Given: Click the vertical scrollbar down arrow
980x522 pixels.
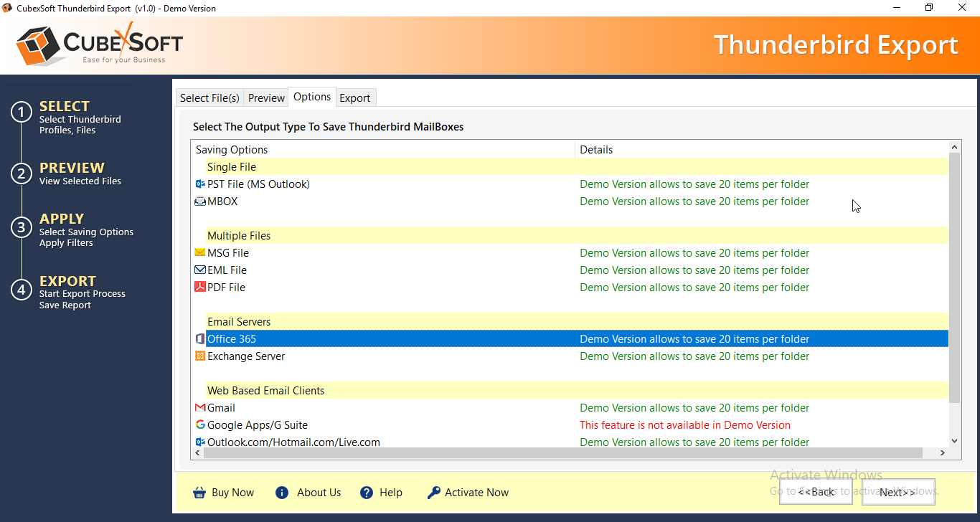Looking at the screenshot, I should [954, 442].
